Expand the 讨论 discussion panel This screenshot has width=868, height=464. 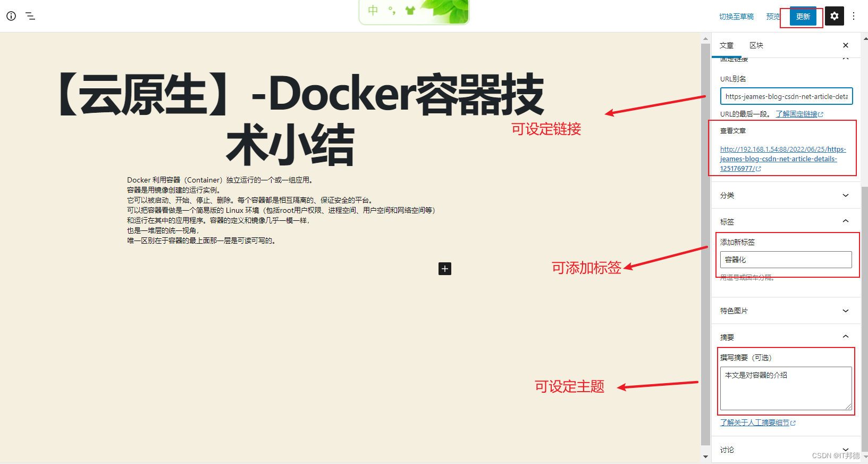point(786,450)
